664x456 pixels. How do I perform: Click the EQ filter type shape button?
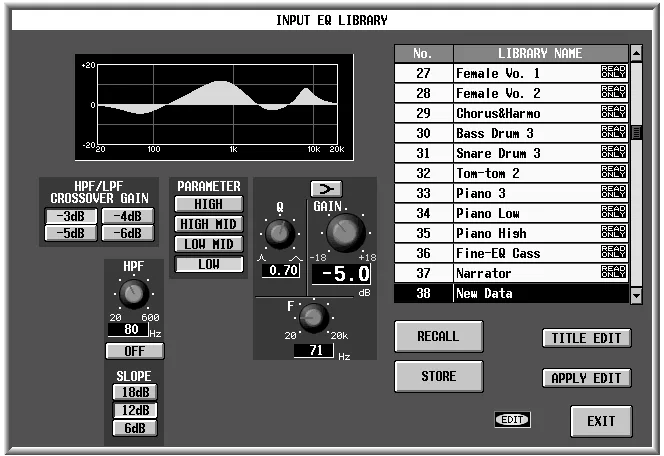pos(326,189)
